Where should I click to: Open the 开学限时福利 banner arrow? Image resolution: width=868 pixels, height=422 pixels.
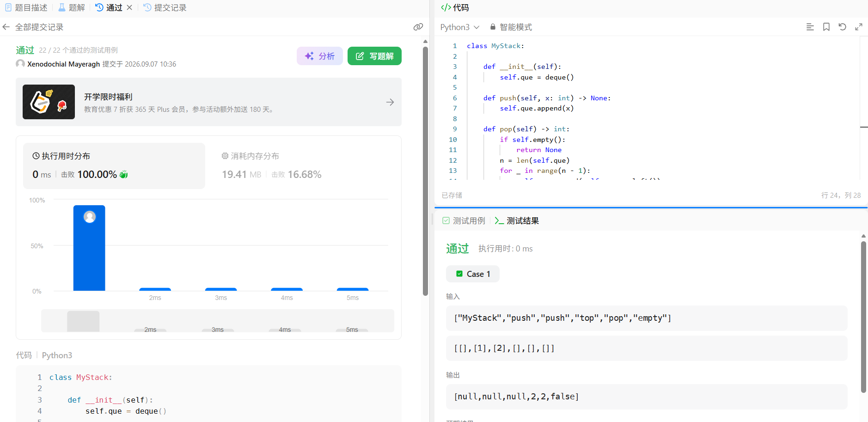point(390,102)
